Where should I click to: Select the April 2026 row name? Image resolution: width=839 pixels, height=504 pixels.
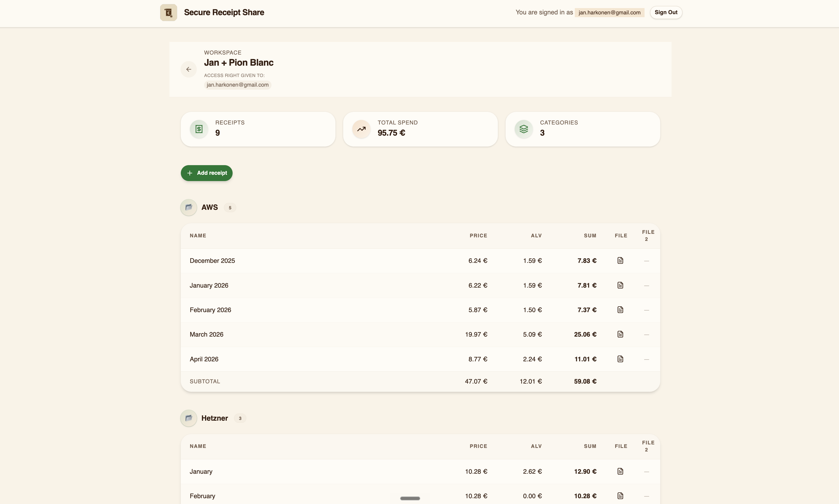pos(204,359)
